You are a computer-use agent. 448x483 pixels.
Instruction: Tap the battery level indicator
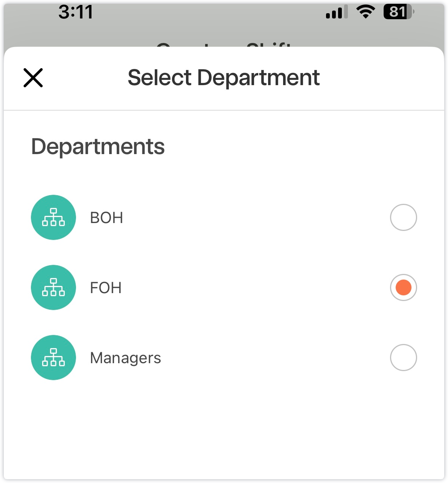click(398, 12)
